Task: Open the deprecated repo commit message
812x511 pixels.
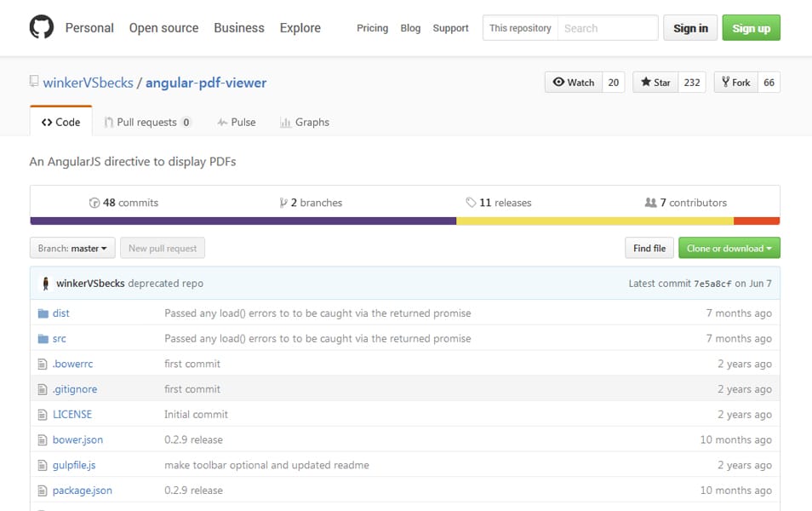Action: coord(166,284)
